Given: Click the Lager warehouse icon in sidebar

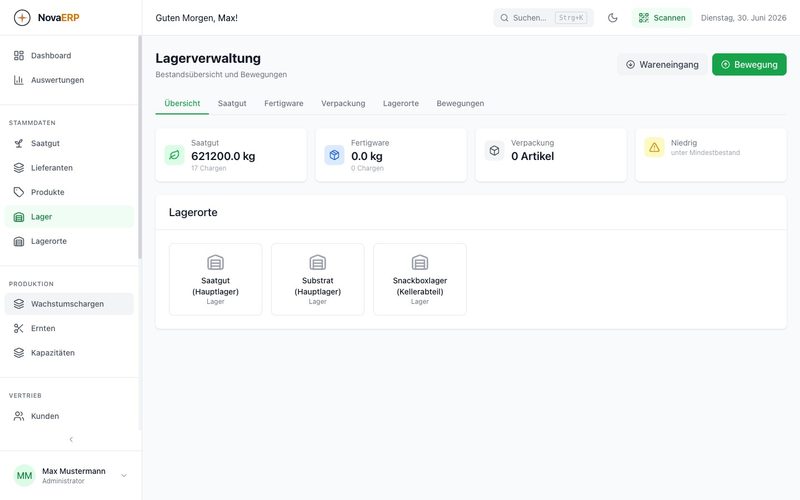Looking at the screenshot, I should [19, 217].
